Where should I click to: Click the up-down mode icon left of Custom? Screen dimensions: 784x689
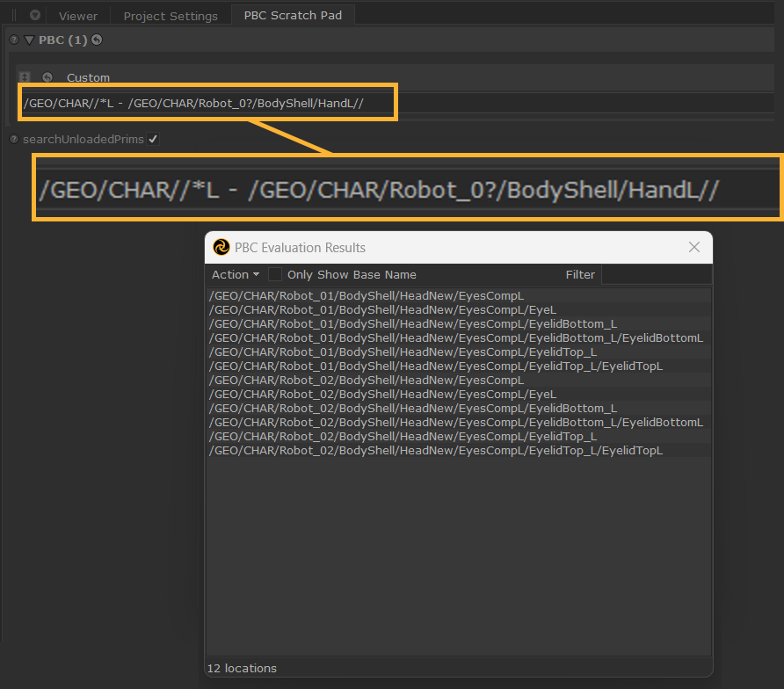click(25, 77)
